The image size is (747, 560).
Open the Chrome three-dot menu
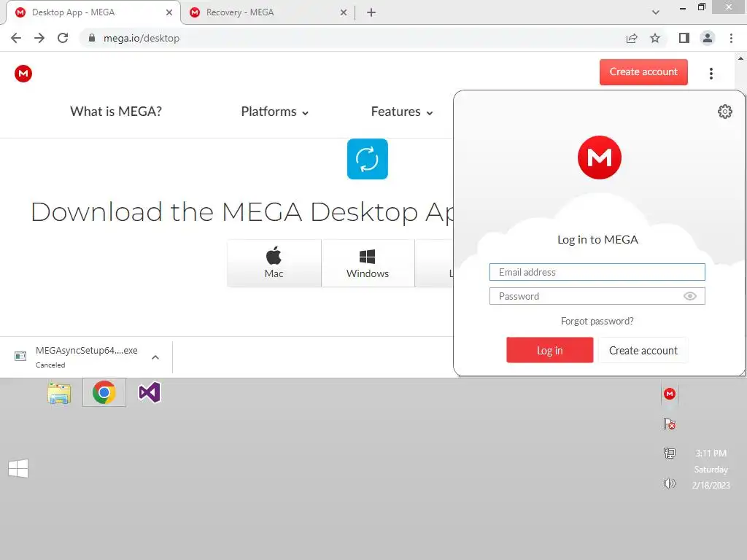(x=731, y=38)
